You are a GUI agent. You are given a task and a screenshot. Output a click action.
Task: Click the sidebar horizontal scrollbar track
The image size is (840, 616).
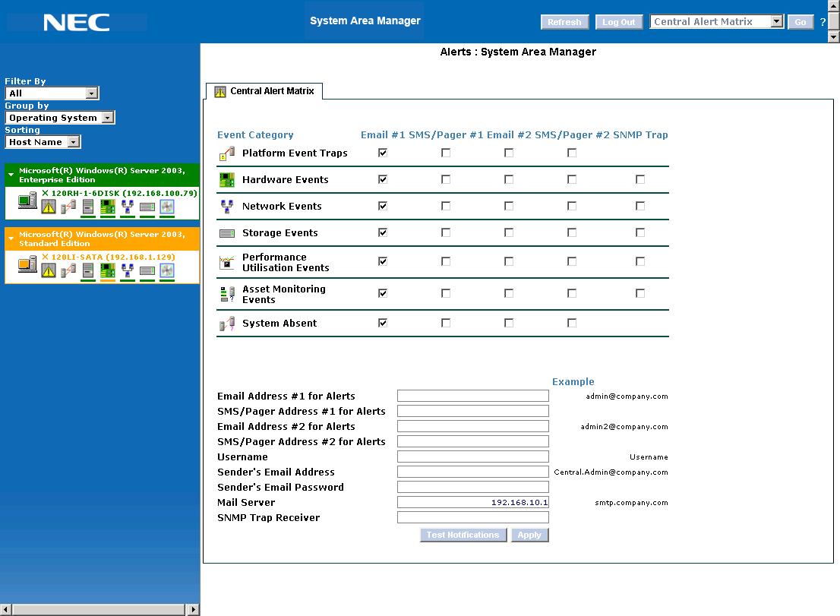coord(99,610)
